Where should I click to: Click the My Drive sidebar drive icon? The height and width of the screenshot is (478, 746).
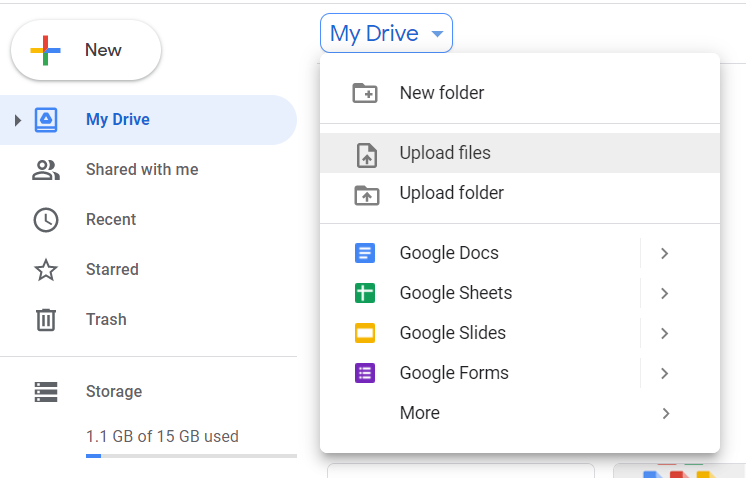[46, 119]
